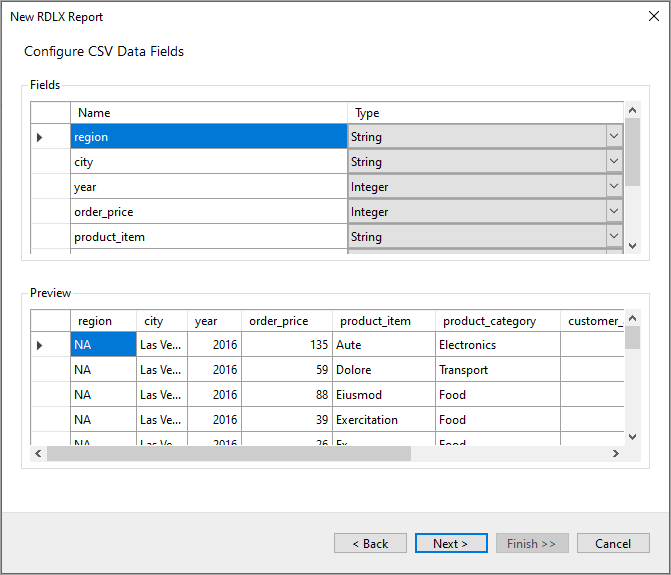This screenshot has width=671, height=575.
Task: Click city column header in Preview
Action: click(x=162, y=321)
